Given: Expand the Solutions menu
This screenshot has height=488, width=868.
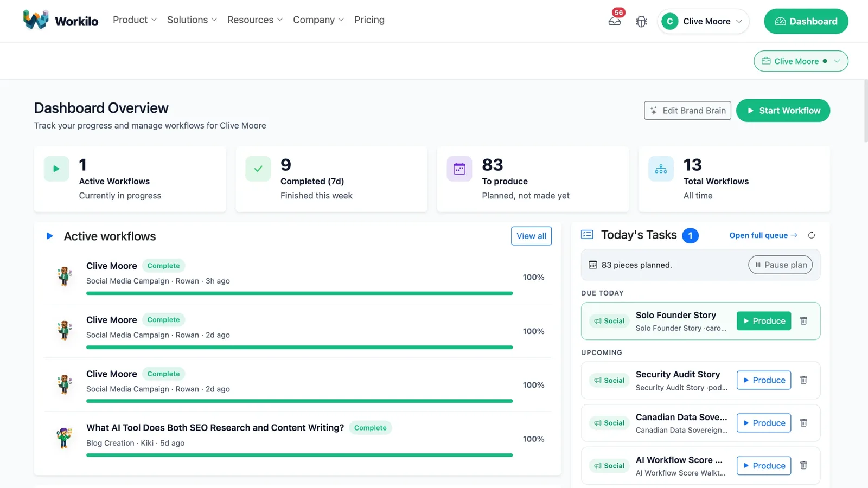Looking at the screenshot, I should [192, 20].
